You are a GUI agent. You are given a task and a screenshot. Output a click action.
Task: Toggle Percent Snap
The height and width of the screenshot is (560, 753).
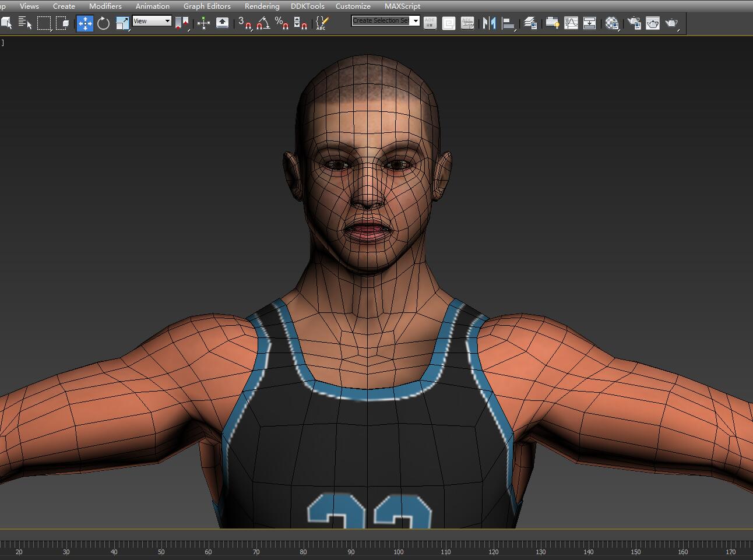tap(282, 23)
